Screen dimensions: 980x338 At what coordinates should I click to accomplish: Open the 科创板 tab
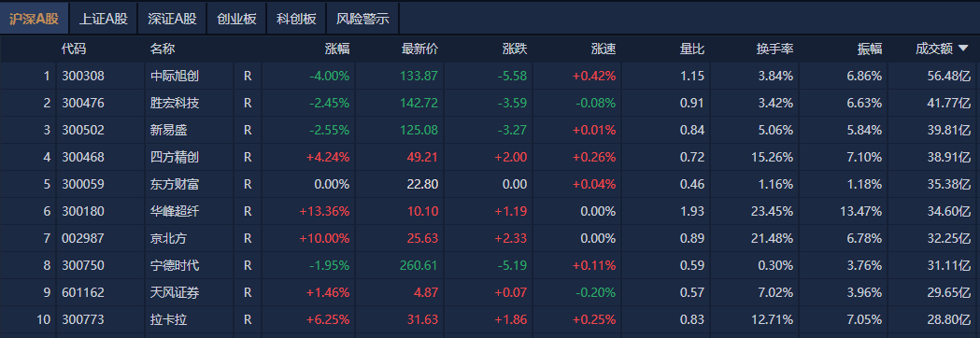pyautogui.click(x=296, y=19)
